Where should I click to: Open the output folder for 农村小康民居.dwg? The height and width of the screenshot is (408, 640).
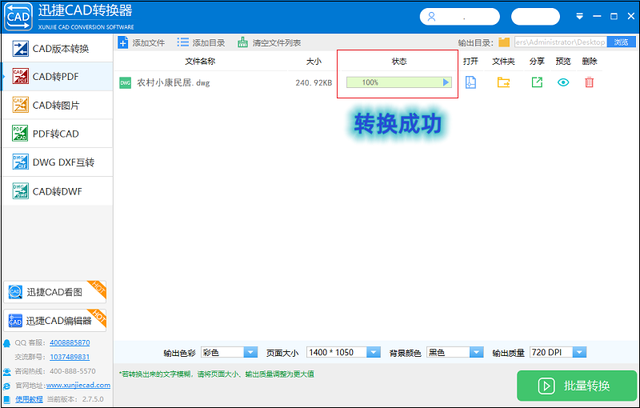[503, 82]
